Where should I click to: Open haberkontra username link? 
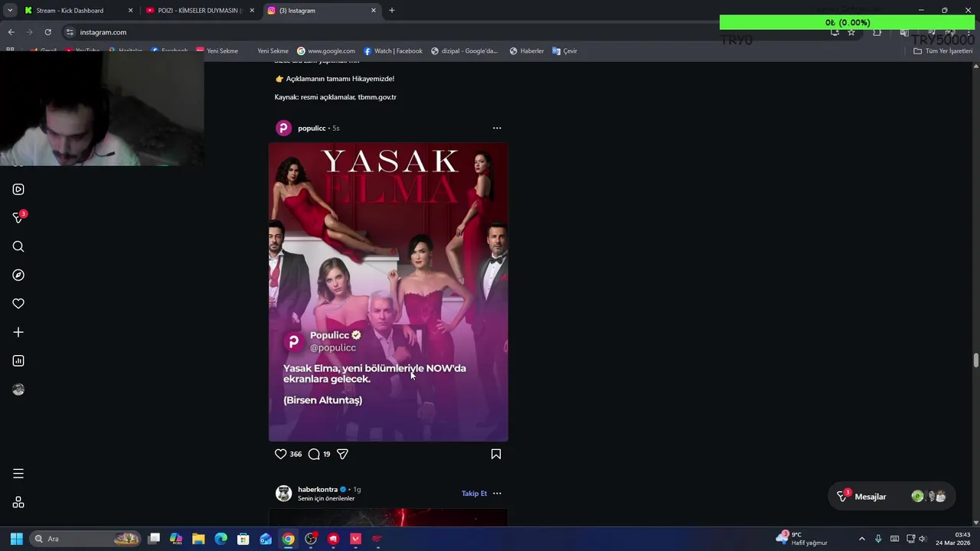click(x=318, y=489)
